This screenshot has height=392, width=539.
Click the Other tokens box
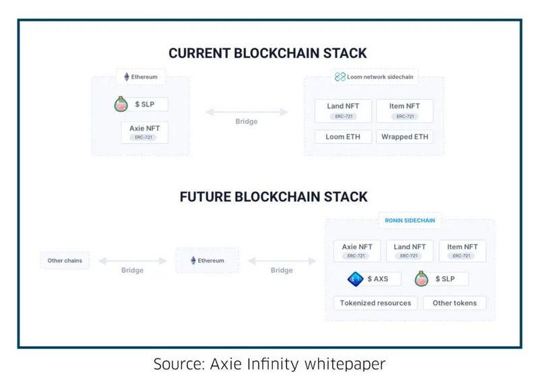coord(455,303)
